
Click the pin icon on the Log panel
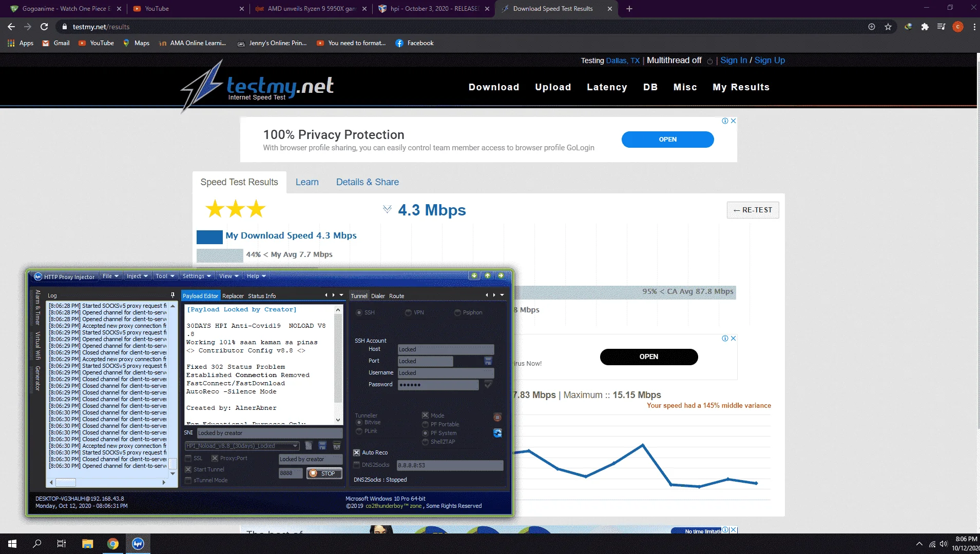pos(172,295)
